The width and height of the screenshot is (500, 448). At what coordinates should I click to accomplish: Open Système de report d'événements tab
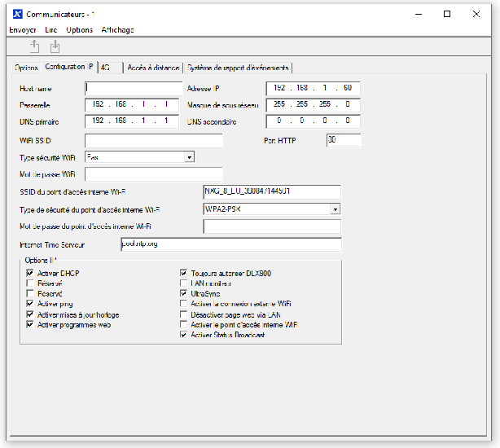(238, 68)
